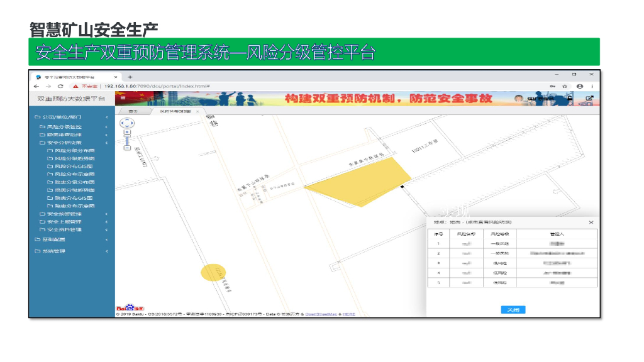Bookmark the page with the star icon
The width and height of the screenshot is (644, 362).
(x=565, y=86)
